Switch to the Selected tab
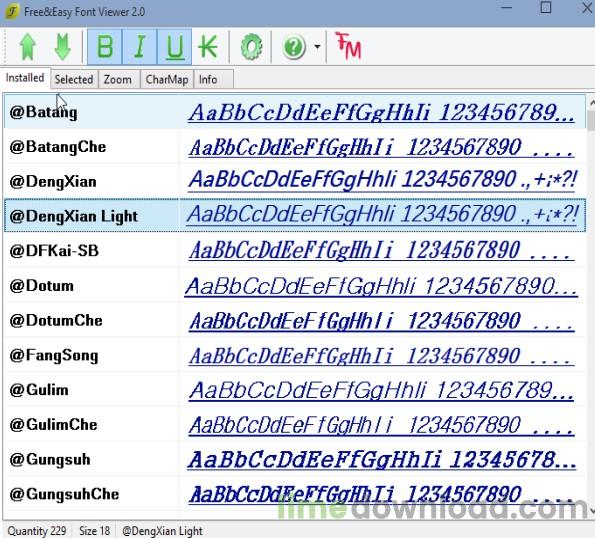The image size is (595, 538). pos(74,79)
